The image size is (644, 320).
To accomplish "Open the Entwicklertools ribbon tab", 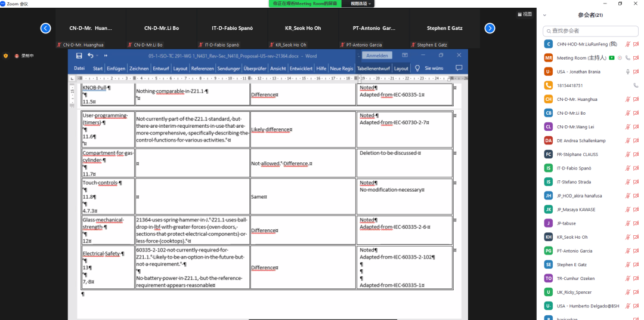I will coord(301,69).
